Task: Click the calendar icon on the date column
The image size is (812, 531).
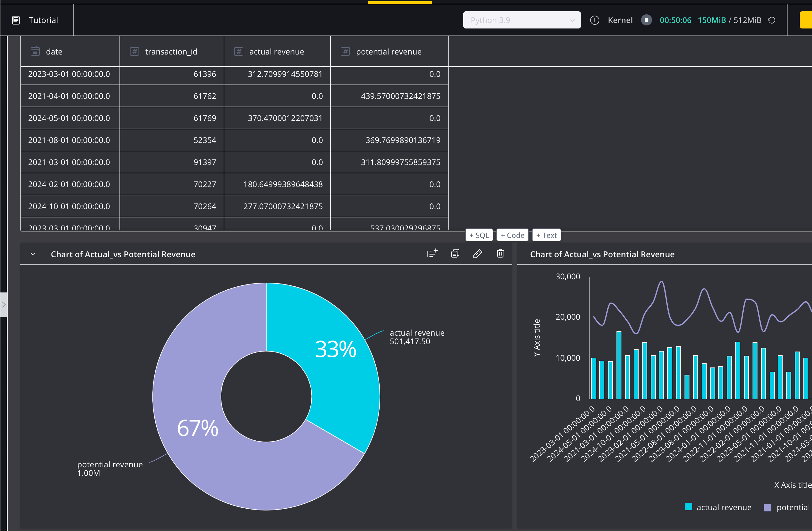Action: (x=35, y=51)
